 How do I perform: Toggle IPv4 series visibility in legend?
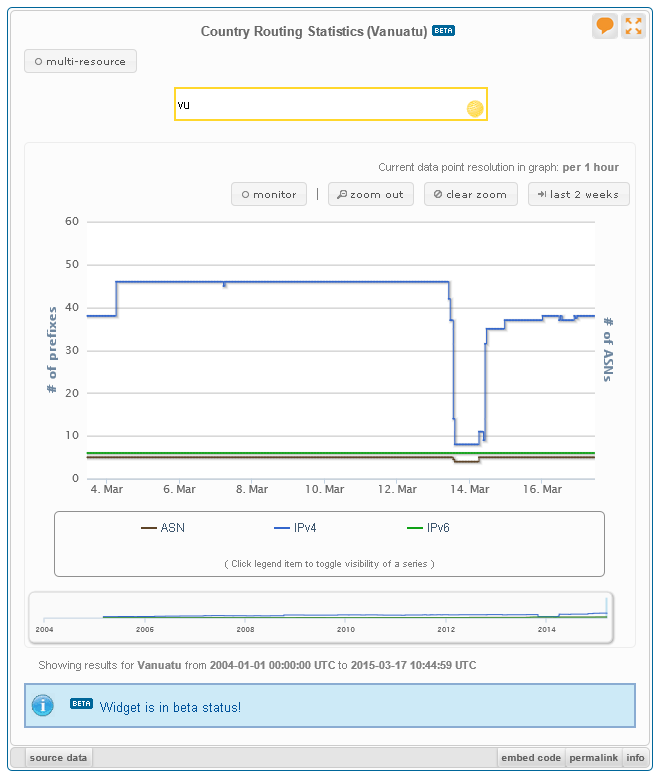[x=296, y=527]
